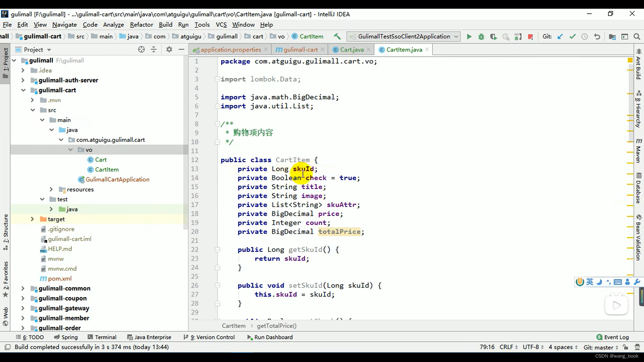
Task: Open the 9: Version Control window
Action: point(209,337)
